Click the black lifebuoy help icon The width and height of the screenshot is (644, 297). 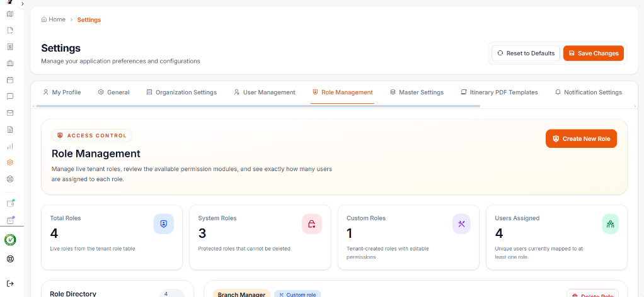click(10, 259)
